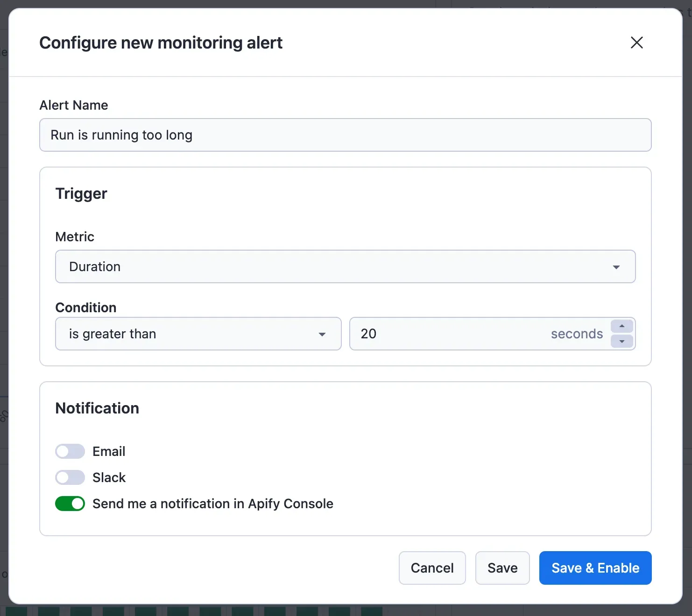Viewport: 692px width, 616px height.
Task: Click the seconds value field showing 20
Action: pyautogui.click(x=444, y=334)
